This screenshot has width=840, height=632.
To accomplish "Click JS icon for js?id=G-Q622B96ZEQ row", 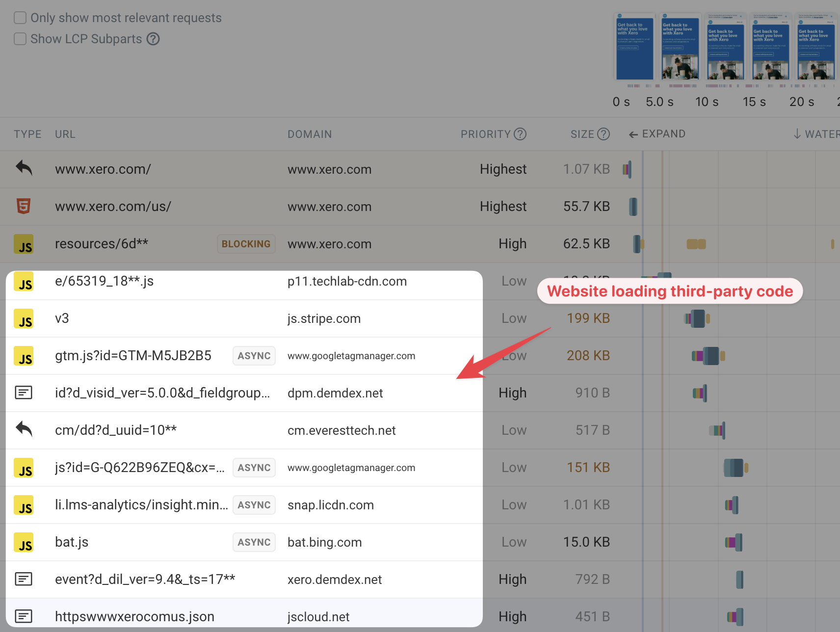I will (x=24, y=468).
